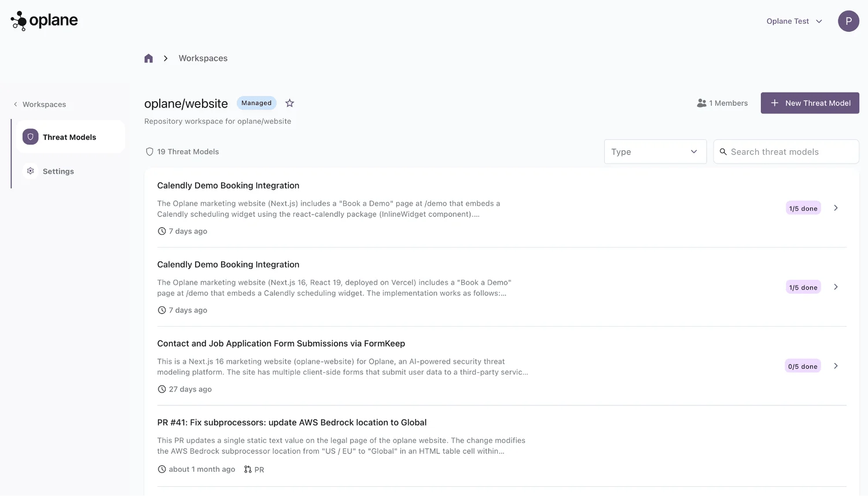Open the FormKeep threat model chevron
Viewport: 868px width, 496px height.
pos(836,366)
